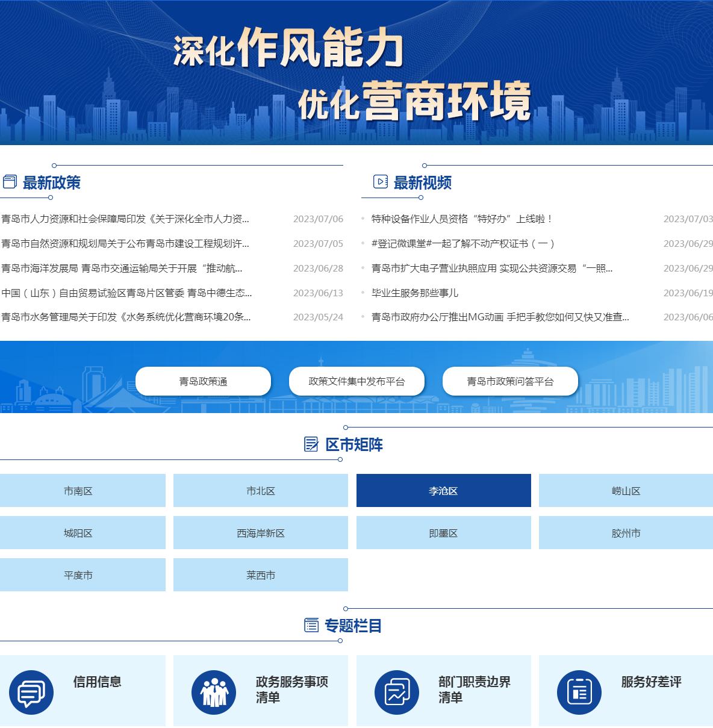Open the 水务系统优化营商环境20条 policy link
The image size is (713, 728).
pos(126,317)
